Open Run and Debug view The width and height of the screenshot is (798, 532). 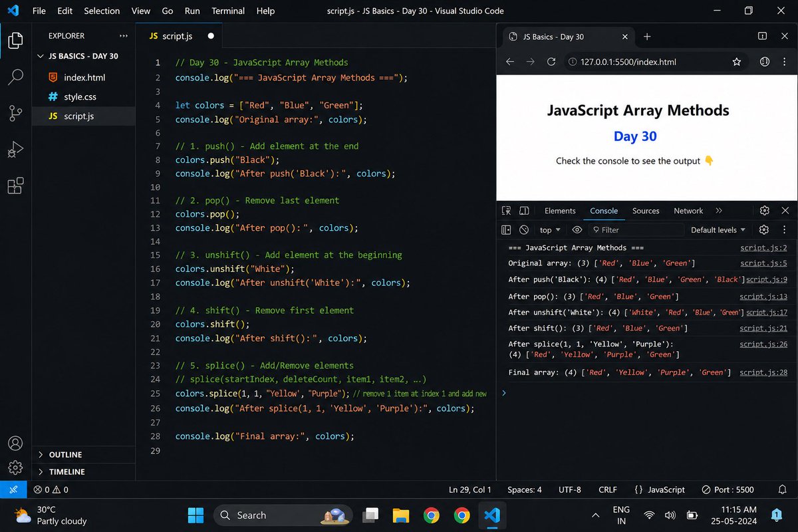[15, 150]
